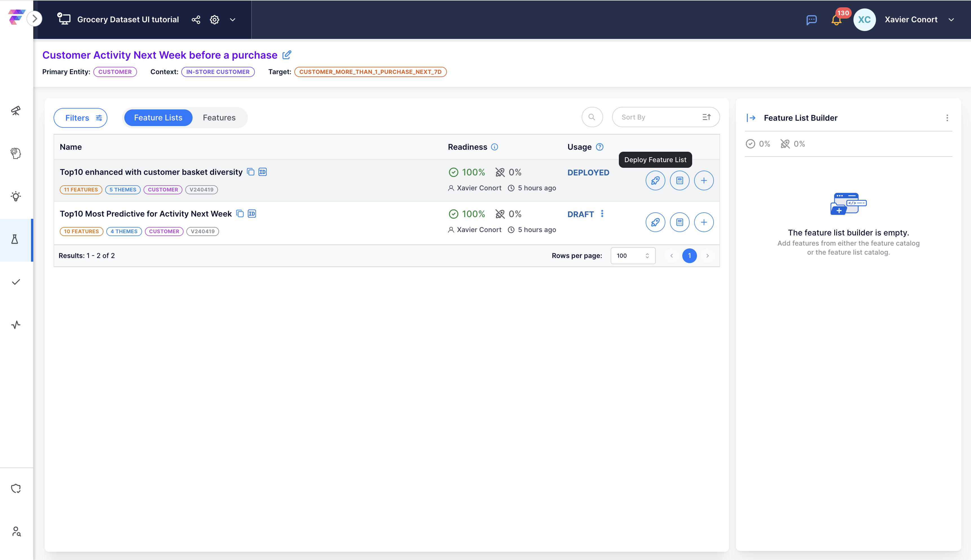Open catalog settings gear icon
Viewport: 971px width, 560px height.
coord(215,20)
